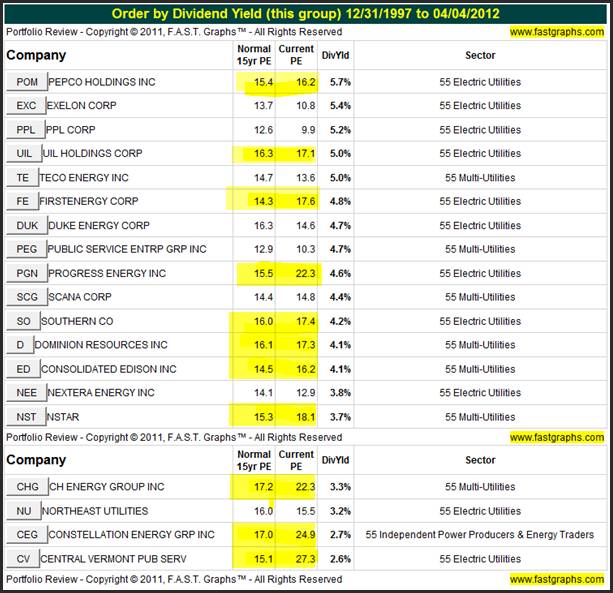
Task: Click the NEE ticker button
Action: pyautogui.click(x=27, y=392)
